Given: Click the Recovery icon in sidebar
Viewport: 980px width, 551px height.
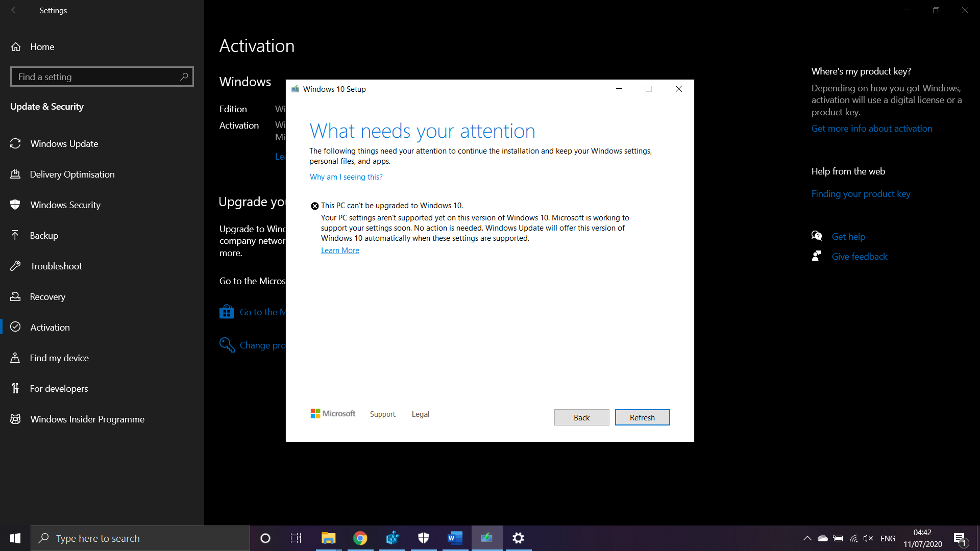Looking at the screenshot, I should (x=15, y=296).
